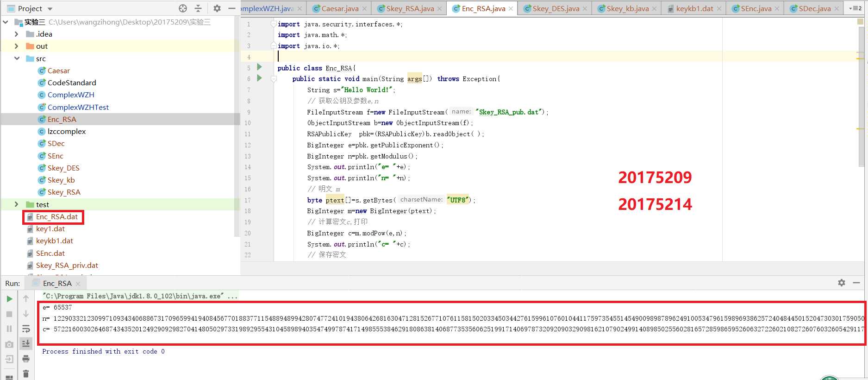Switch to the Skey_RSA.java tab

coord(410,8)
